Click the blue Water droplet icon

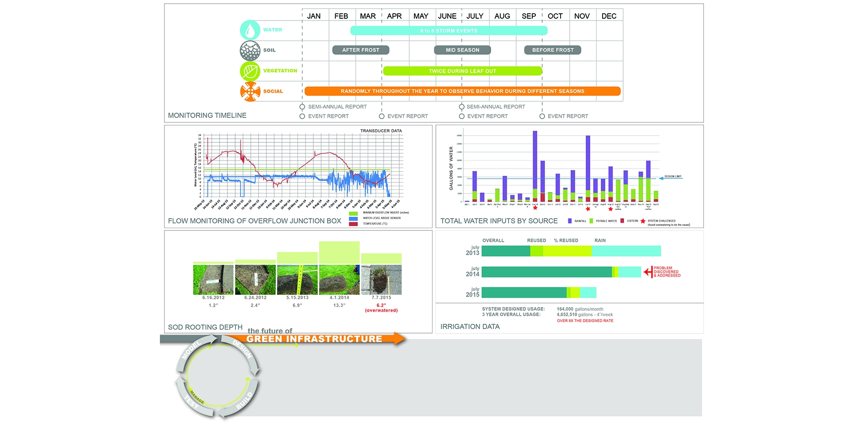[250, 30]
